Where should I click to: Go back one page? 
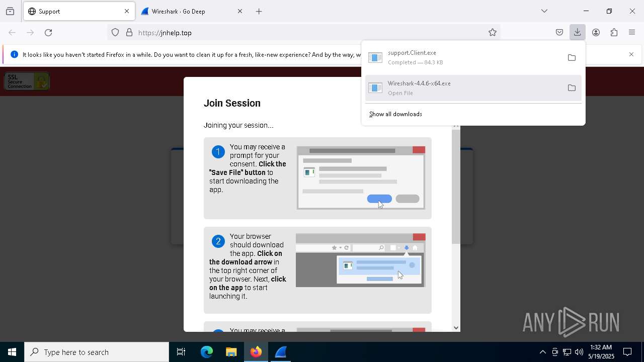click(12, 33)
